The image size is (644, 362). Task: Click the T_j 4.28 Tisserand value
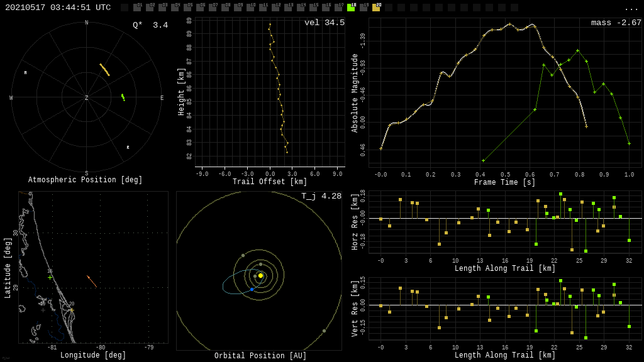(321, 196)
